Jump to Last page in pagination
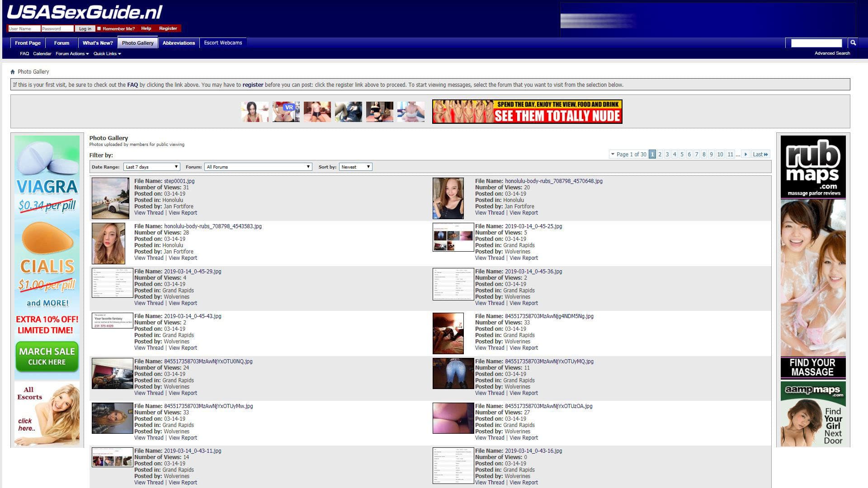 pyautogui.click(x=760, y=155)
